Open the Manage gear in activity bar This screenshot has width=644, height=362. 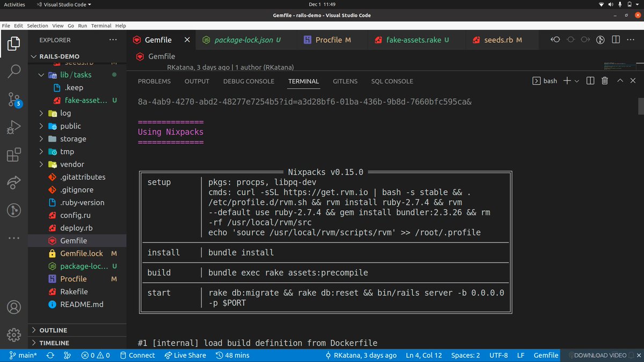point(14,335)
